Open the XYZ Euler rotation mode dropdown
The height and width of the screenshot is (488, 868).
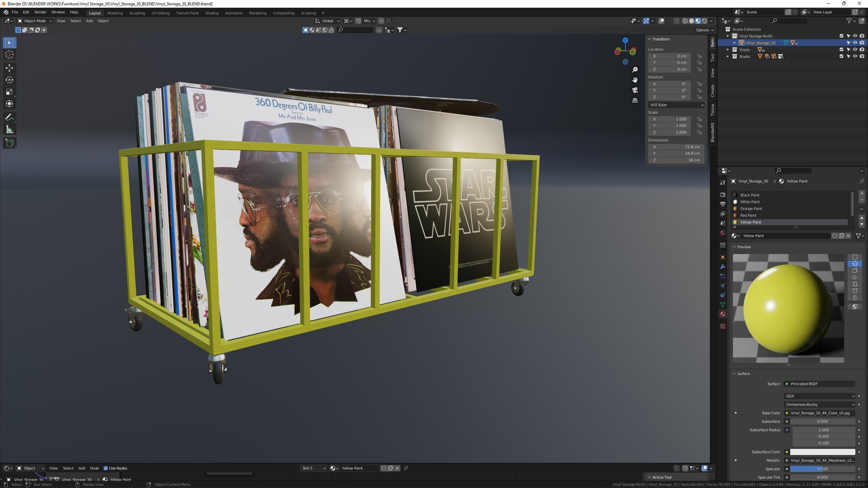(676, 105)
